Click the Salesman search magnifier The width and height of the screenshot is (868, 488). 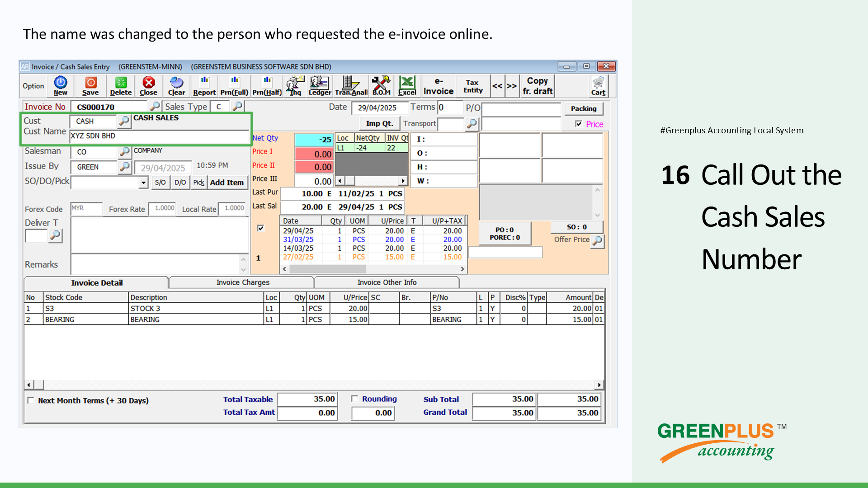click(125, 152)
